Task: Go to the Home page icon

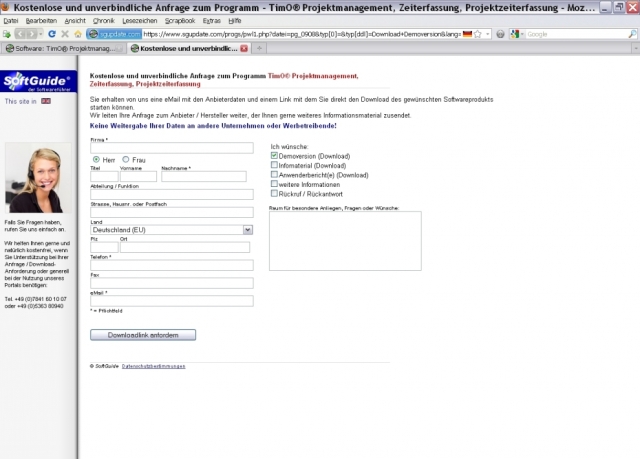Action: [78, 34]
